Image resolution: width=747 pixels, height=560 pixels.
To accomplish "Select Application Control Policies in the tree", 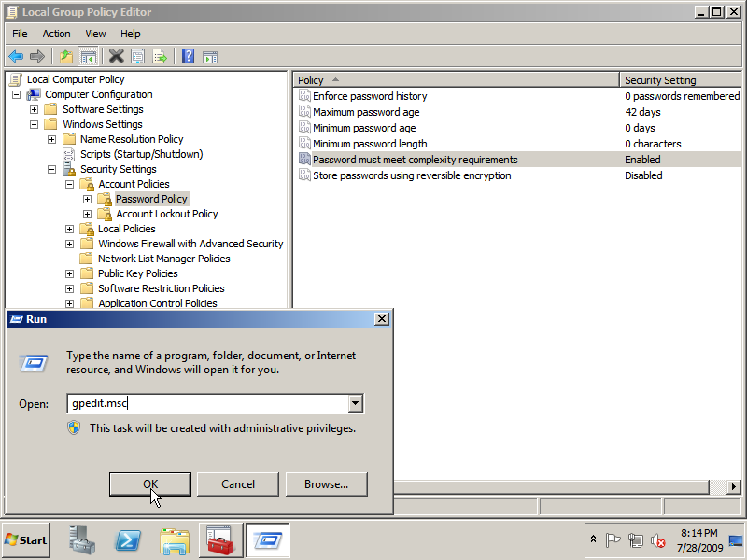I will (157, 303).
